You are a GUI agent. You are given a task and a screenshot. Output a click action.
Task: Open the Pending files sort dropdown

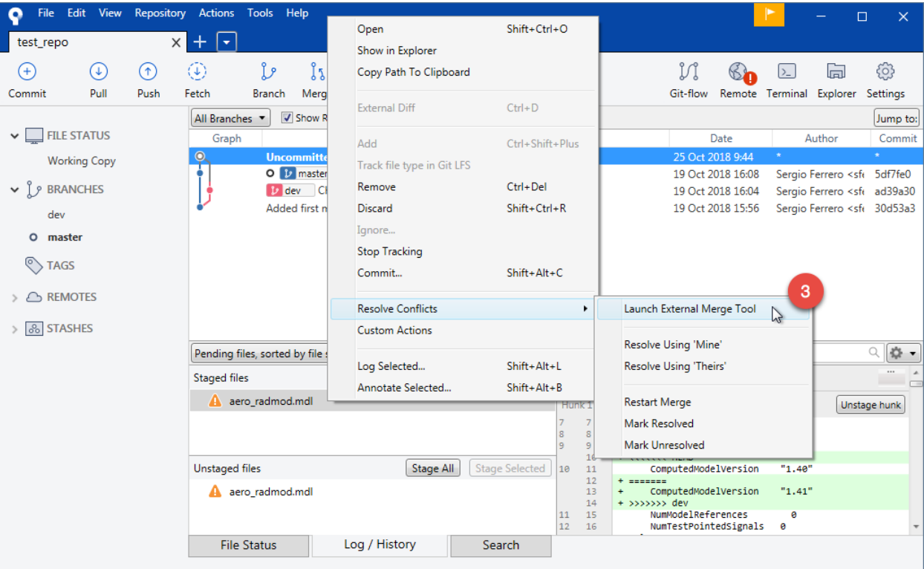tap(258, 354)
